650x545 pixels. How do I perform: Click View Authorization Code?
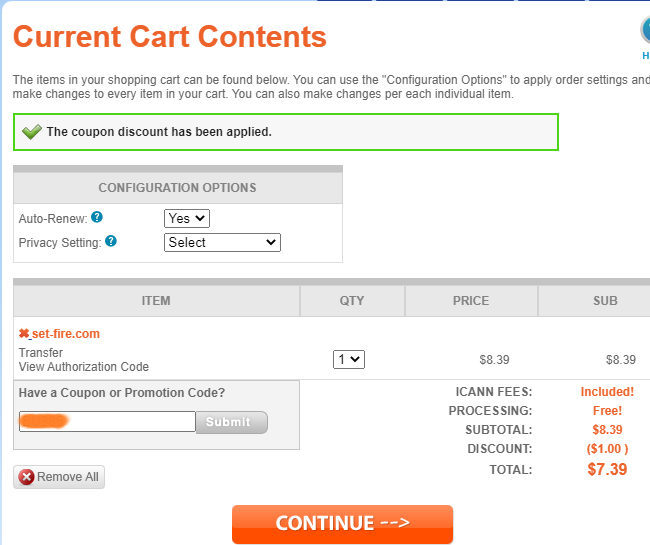point(84,367)
